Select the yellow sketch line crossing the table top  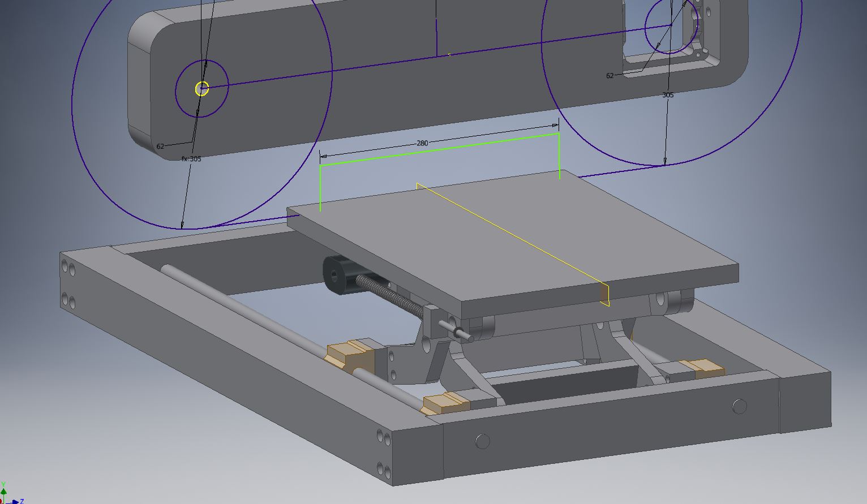click(x=512, y=235)
